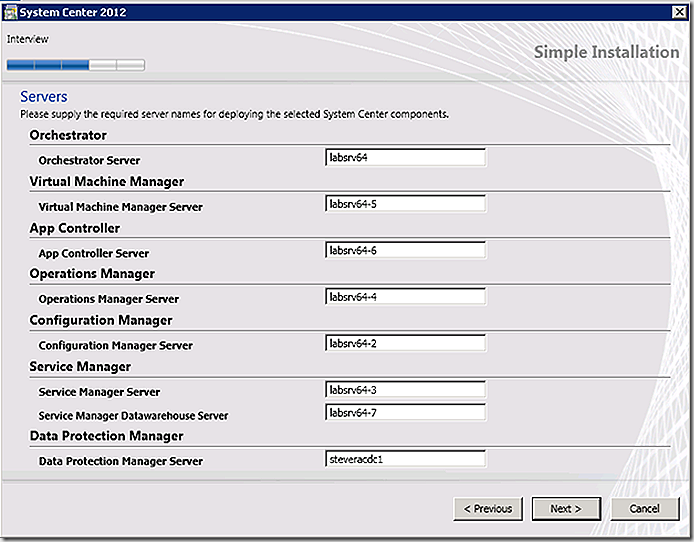Focus the App Controller Server text box
The width and height of the screenshot is (694, 542).
tap(405, 250)
